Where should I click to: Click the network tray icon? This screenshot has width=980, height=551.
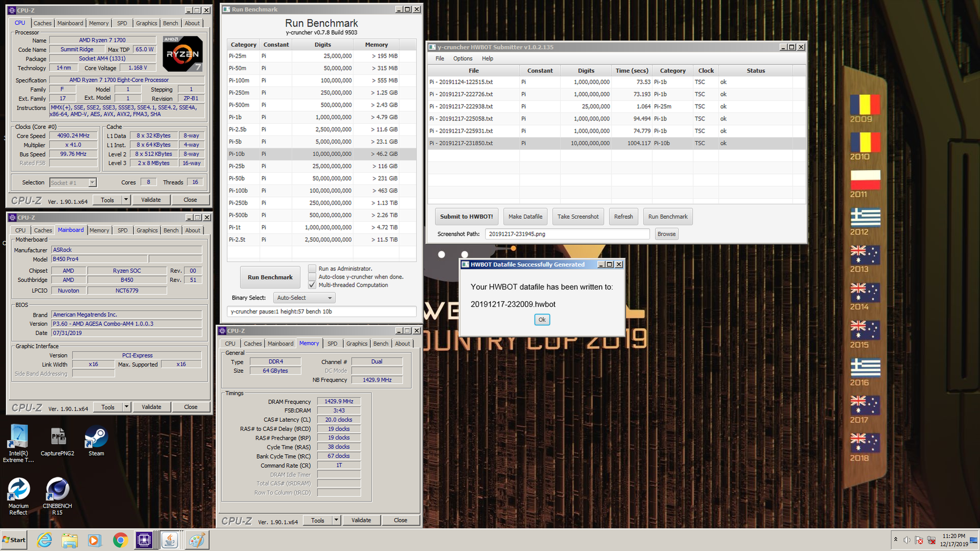pyautogui.click(x=931, y=540)
